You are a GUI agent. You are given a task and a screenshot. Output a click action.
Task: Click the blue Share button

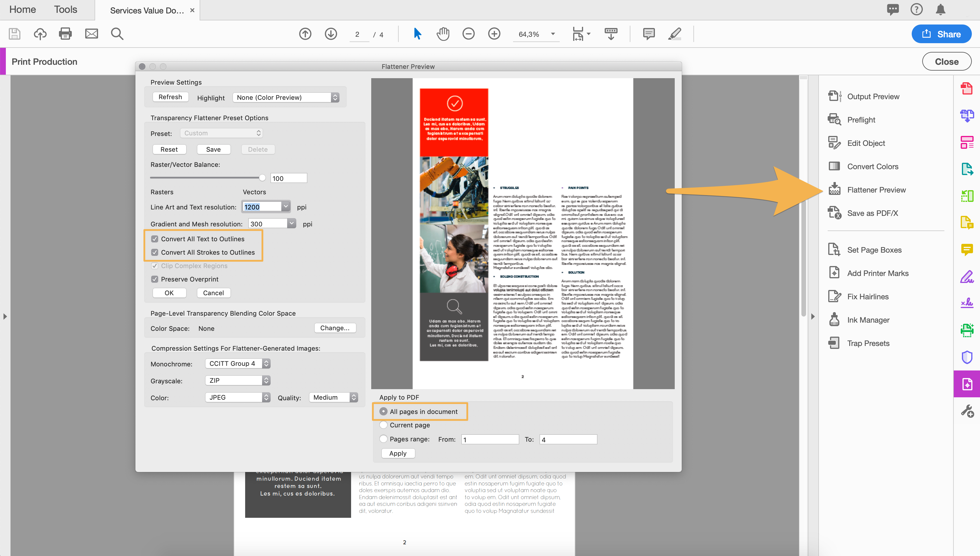[941, 34]
